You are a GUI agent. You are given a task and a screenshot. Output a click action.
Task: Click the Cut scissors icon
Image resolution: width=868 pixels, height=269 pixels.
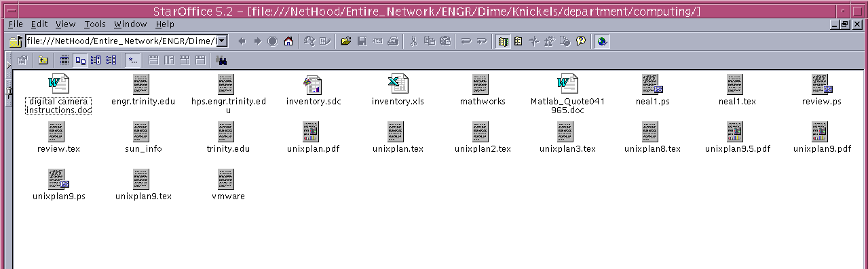click(x=413, y=41)
